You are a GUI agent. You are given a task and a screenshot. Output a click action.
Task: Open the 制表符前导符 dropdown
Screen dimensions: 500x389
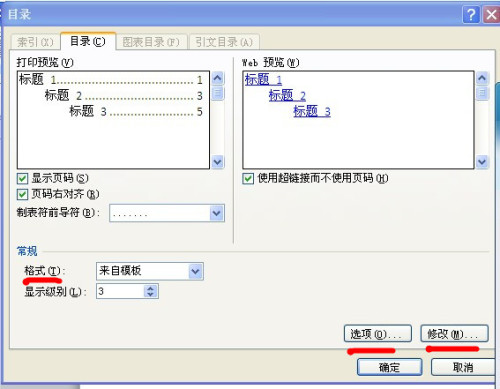click(217, 213)
